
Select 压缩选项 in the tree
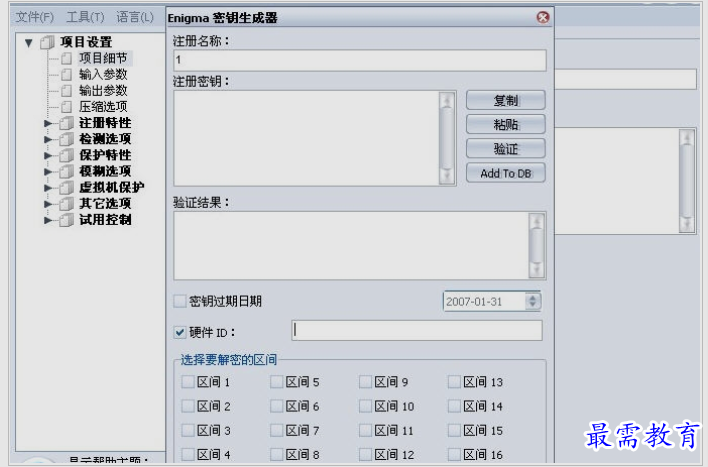[x=103, y=107]
